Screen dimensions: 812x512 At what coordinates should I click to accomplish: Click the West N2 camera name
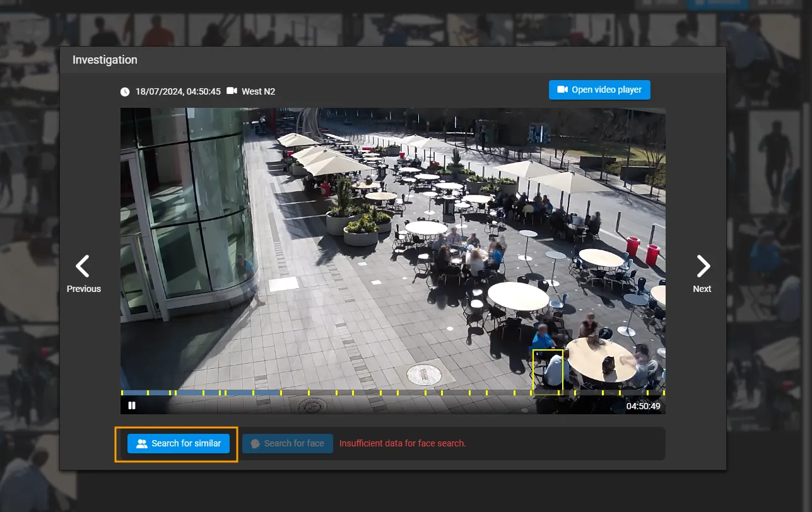coord(259,91)
